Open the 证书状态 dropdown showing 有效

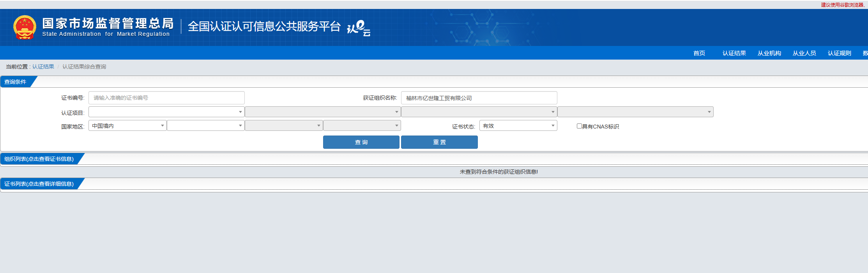(x=518, y=125)
